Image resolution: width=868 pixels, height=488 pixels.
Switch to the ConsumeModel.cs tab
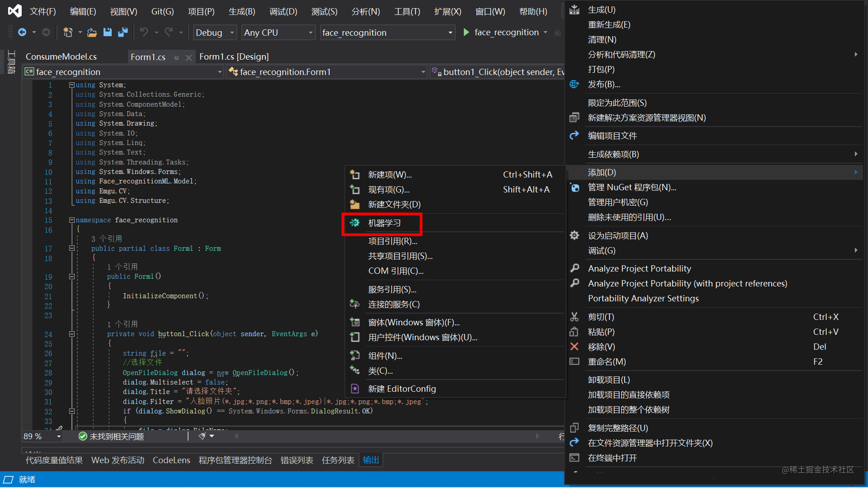click(x=61, y=56)
